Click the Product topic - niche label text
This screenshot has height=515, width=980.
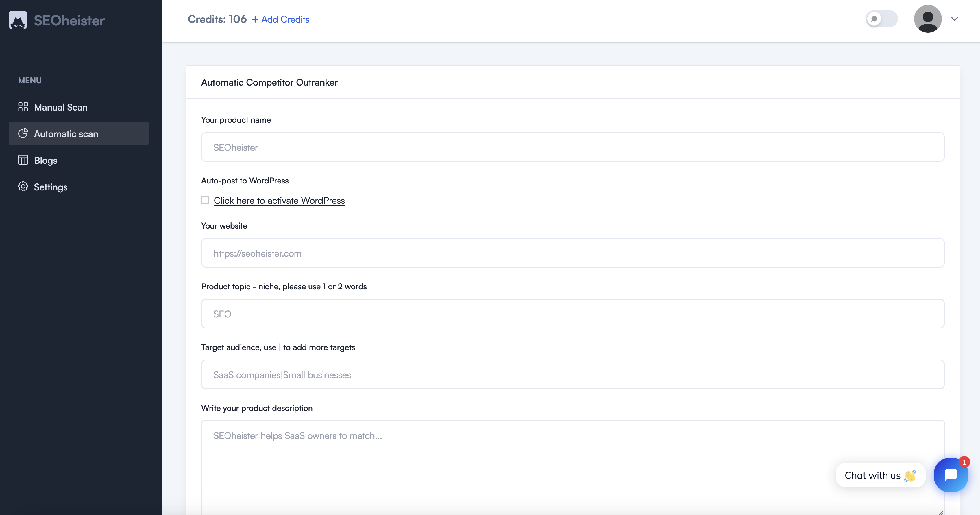284,287
